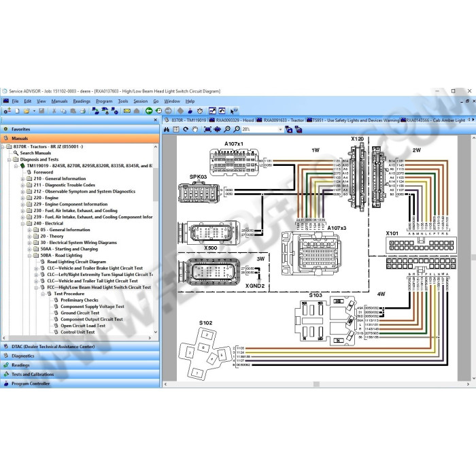
Task: Expand the 50AA - Starting and Charging node
Action: pyautogui.click(x=29, y=250)
